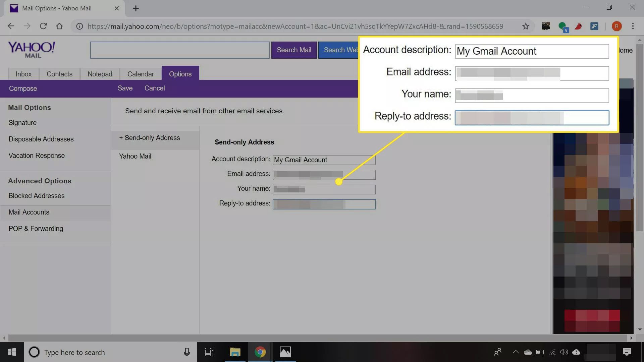Switch to the Inbox tab
Screen dimensions: 644x362
tap(23, 74)
